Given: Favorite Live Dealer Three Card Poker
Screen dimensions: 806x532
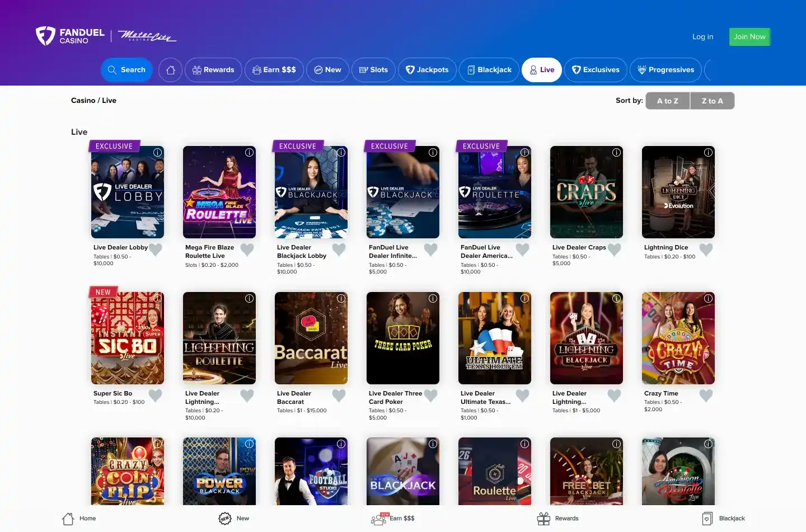Looking at the screenshot, I should click(x=431, y=396).
